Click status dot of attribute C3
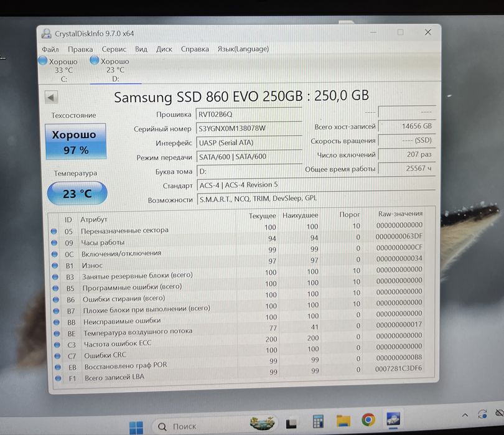Viewport: 504px width, 435px height. tap(57, 345)
